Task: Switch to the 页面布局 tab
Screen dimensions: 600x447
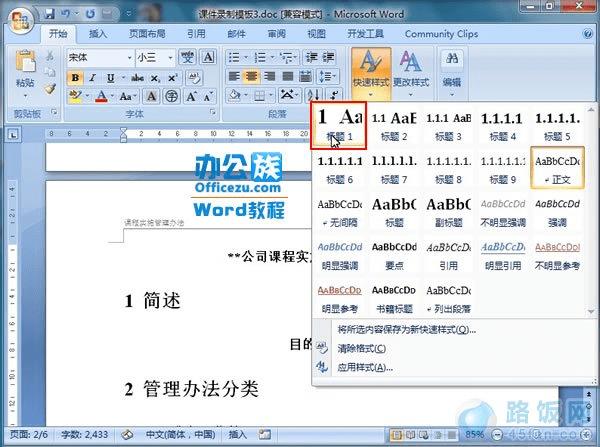Action: tap(147, 34)
